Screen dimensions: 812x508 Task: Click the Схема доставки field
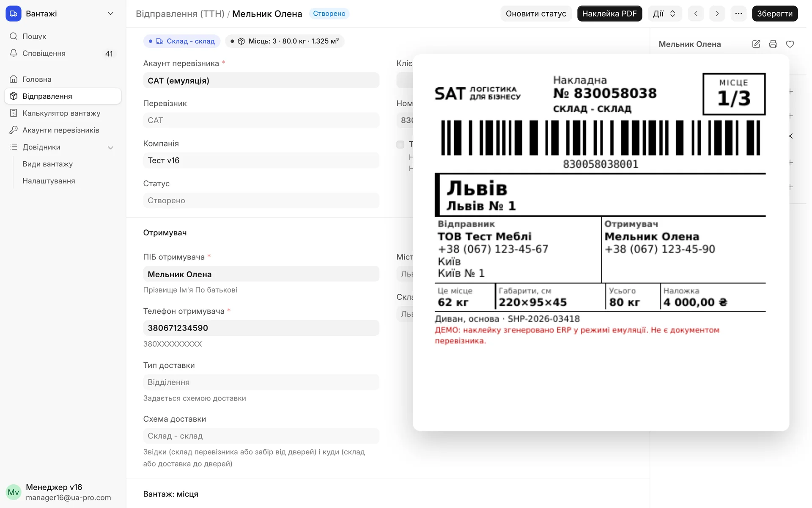tap(261, 436)
